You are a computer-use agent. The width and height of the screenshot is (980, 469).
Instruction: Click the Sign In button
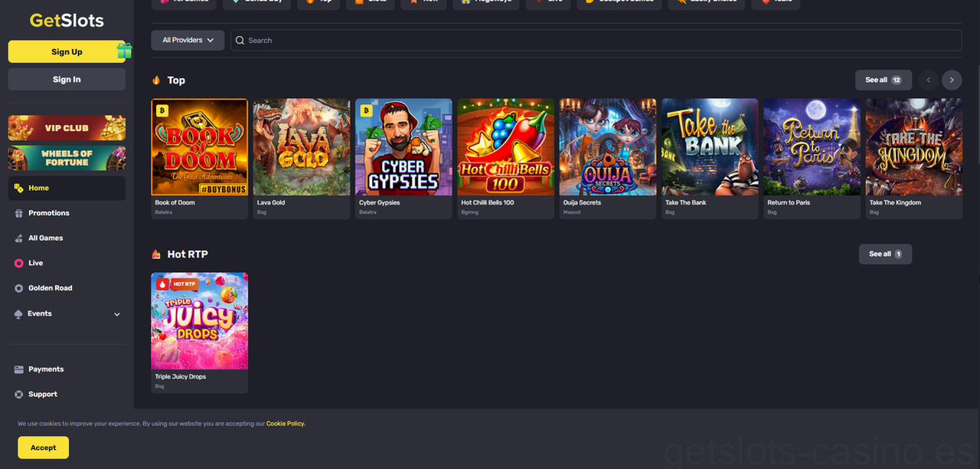point(67,79)
